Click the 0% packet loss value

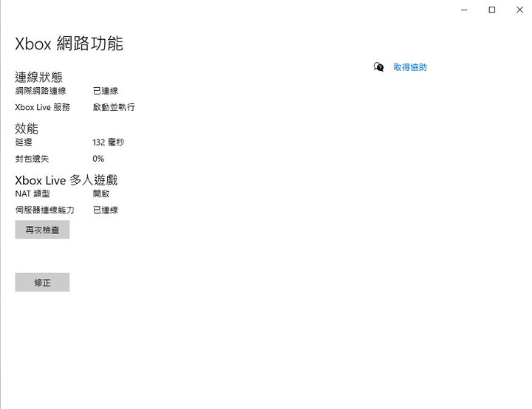[98, 159]
